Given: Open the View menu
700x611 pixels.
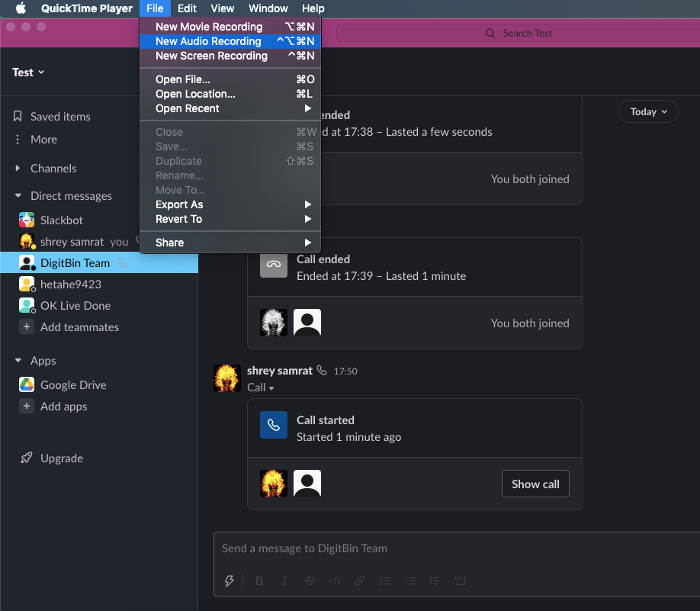Looking at the screenshot, I should pos(223,8).
